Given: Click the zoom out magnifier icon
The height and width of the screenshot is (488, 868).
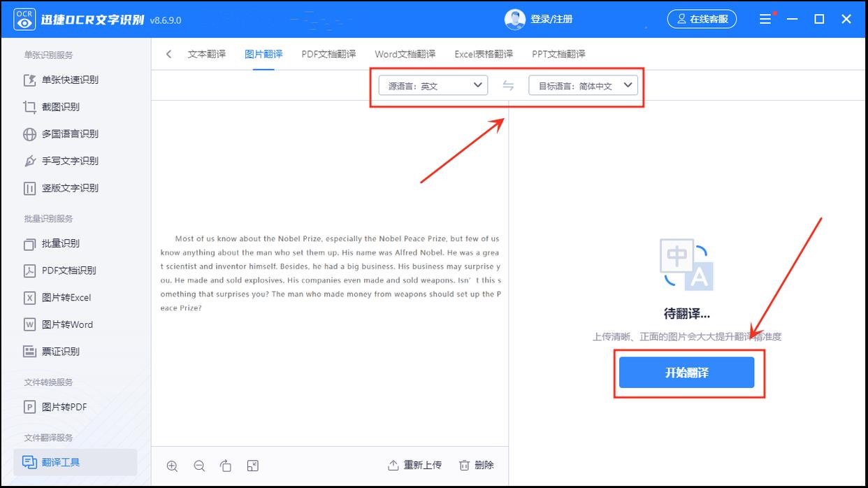Looking at the screenshot, I should click(199, 466).
